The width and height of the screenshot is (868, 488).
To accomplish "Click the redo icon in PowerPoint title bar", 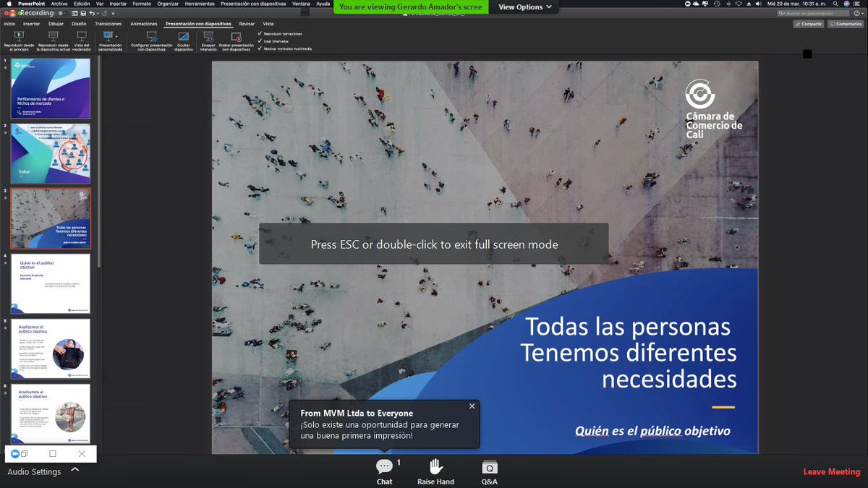I will click(x=106, y=13).
